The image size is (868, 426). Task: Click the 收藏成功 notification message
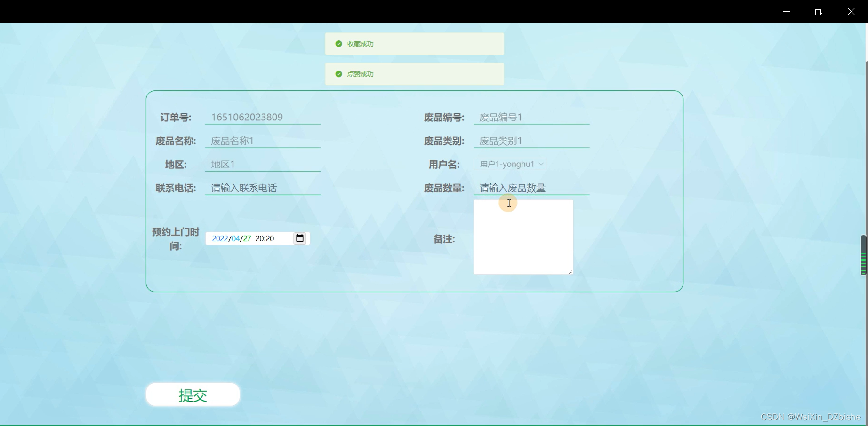click(x=415, y=44)
